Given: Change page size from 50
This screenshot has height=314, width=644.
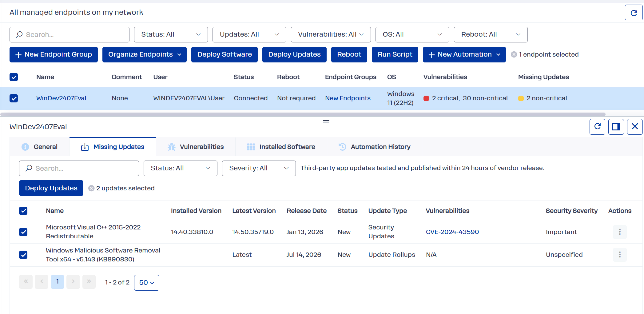Looking at the screenshot, I should tap(147, 283).
